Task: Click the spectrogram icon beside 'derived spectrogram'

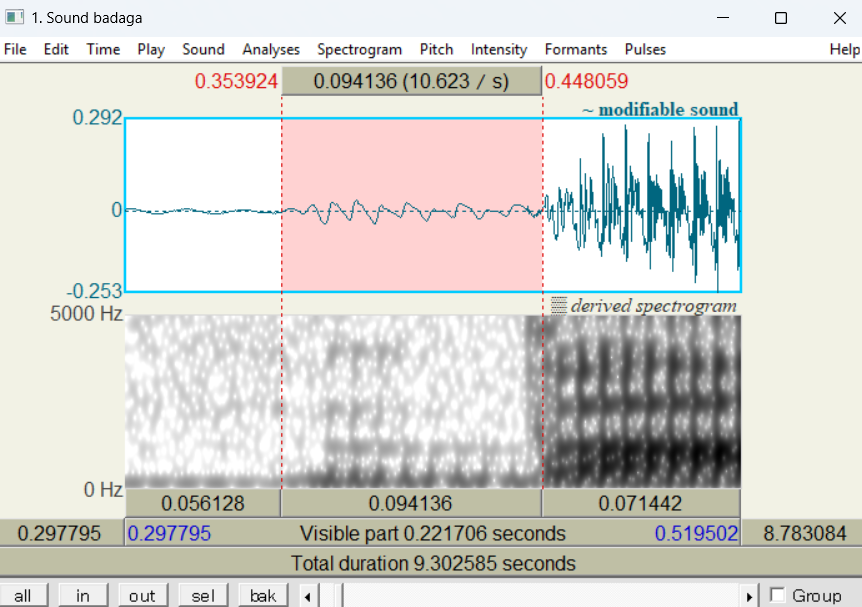Action: (x=559, y=306)
